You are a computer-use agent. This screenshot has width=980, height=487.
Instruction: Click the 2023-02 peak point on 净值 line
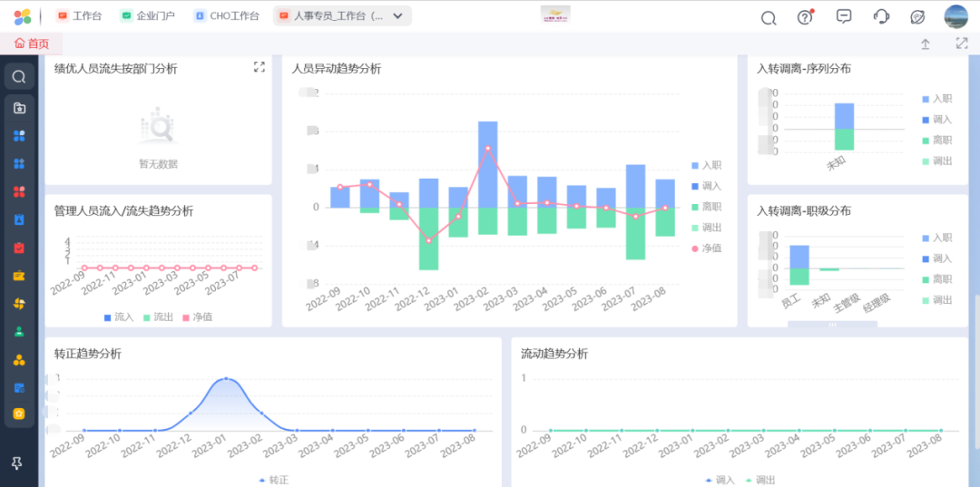(x=487, y=148)
